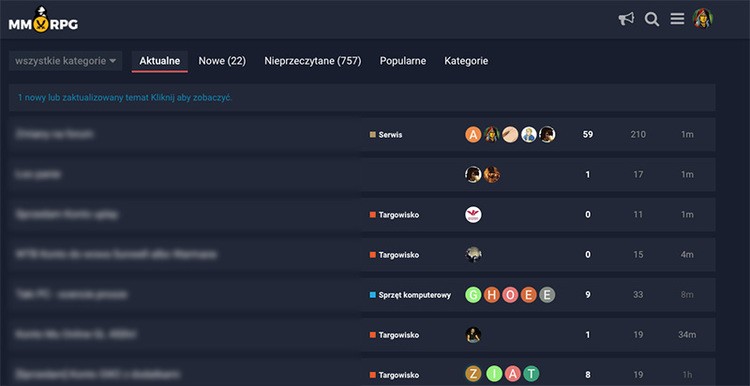Screen dimensions: 750x386
Task: Switch to the Popularne tab
Action: 403,61
